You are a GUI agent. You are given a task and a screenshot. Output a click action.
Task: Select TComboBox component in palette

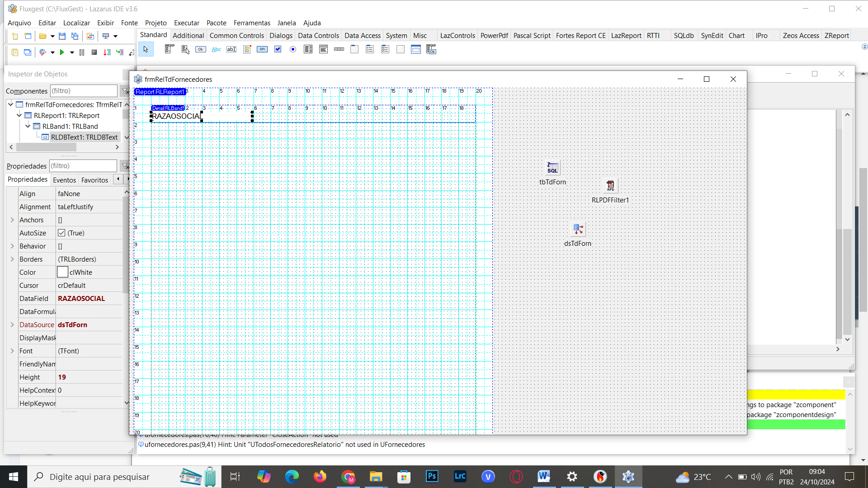324,49
